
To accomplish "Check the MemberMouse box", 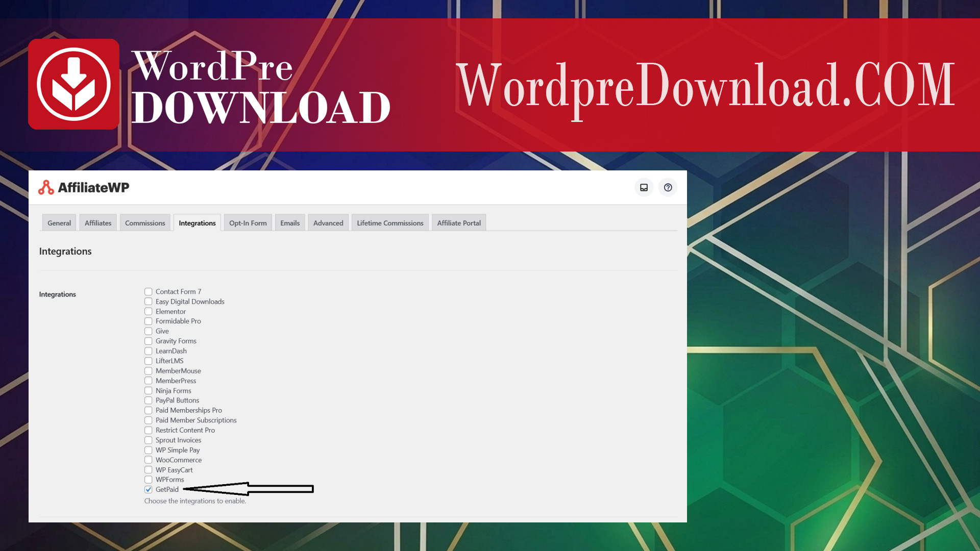I will [148, 371].
